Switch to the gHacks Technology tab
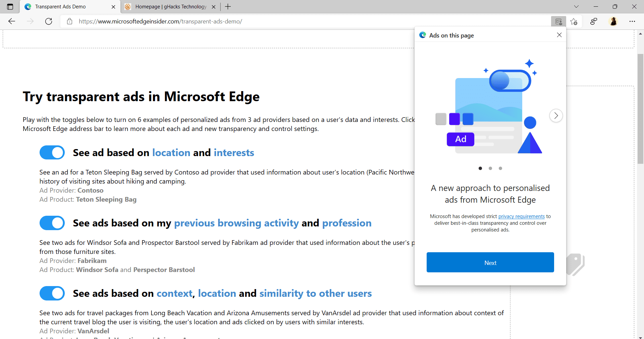Image resolution: width=644 pixels, height=339 pixels. pos(168,6)
